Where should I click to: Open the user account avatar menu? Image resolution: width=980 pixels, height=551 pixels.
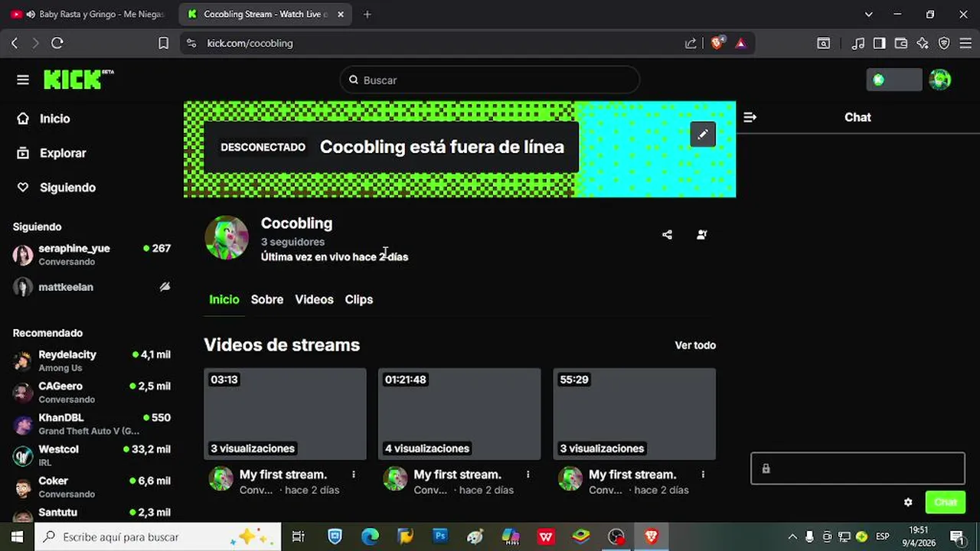point(940,80)
